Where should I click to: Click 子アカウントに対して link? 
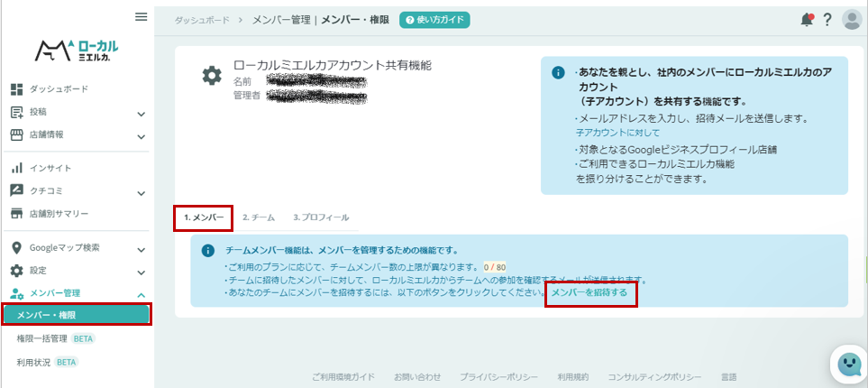point(617,133)
